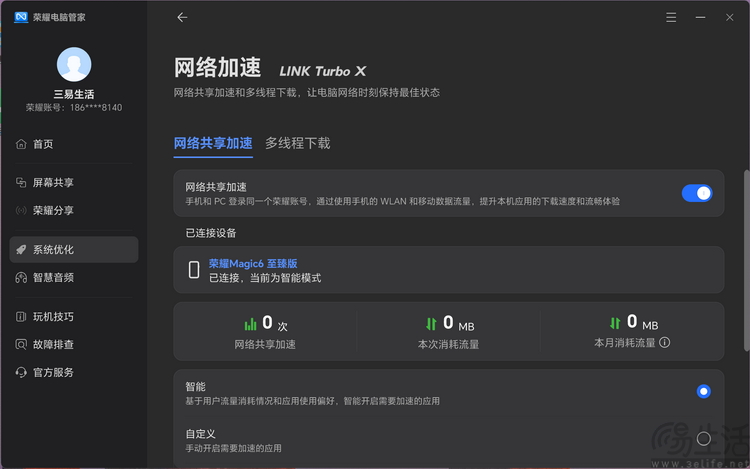Open 智慧音频 in the sidebar
This screenshot has height=469, width=750.
(x=74, y=277)
